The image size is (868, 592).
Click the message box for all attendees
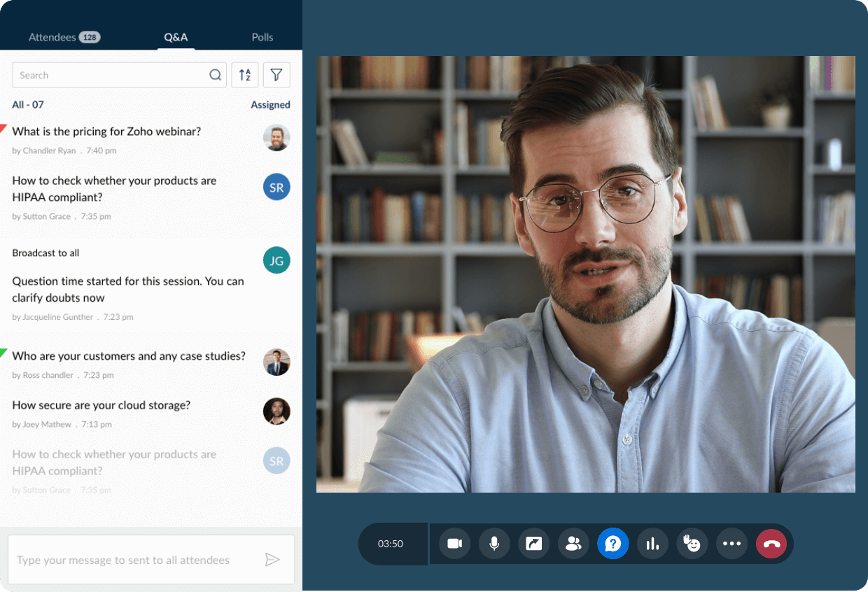click(133, 560)
